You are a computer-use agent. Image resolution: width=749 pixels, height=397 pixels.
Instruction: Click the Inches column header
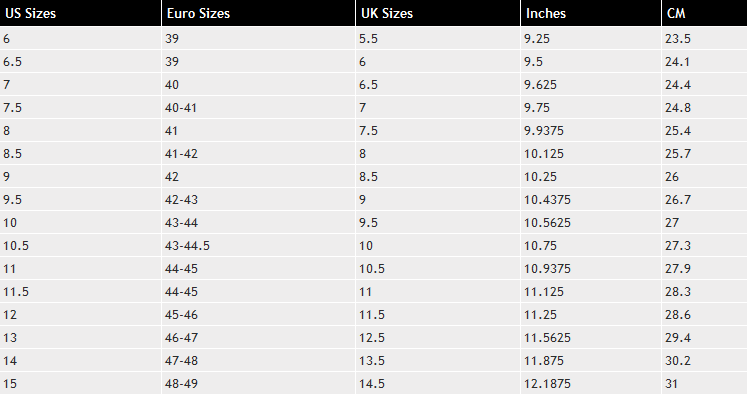click(x=591, y=13)
